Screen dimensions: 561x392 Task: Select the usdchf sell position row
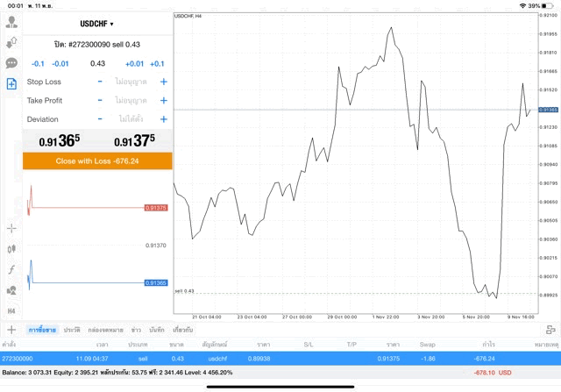tap(263, 359)
